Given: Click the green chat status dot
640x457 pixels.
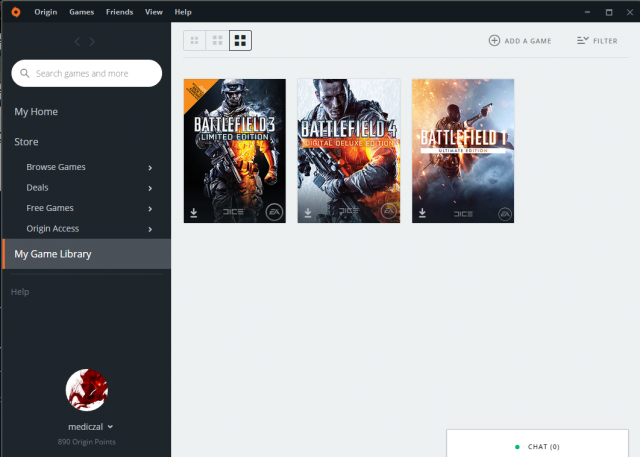Looking at the screenshot, I should pos(517,447).
